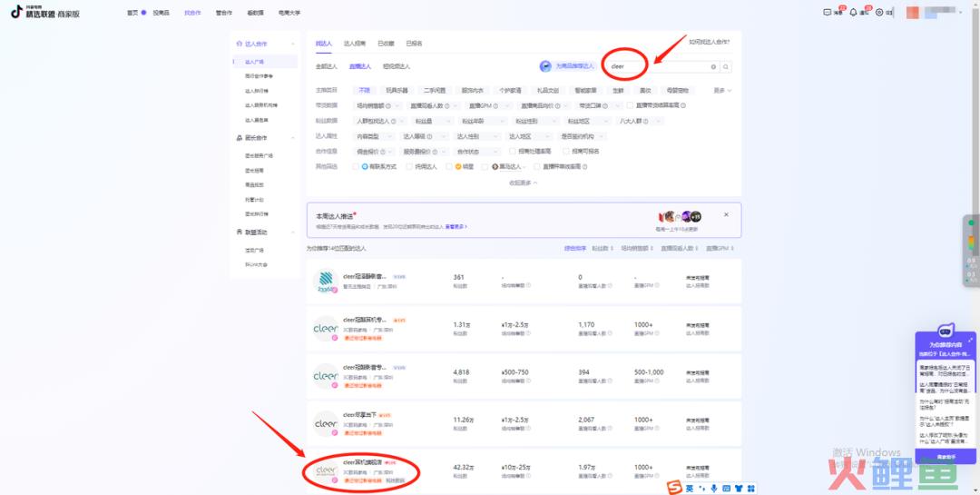This screenshot has width=980, height=495.
Task: Click info icon beside 带货口碑 filter
Action: [x=605, y=105]
